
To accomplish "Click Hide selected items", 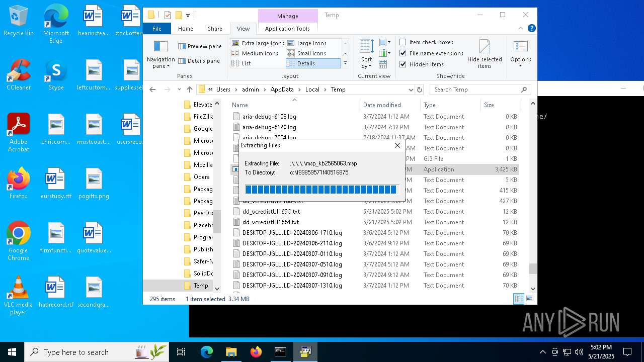I will point(485,54).
